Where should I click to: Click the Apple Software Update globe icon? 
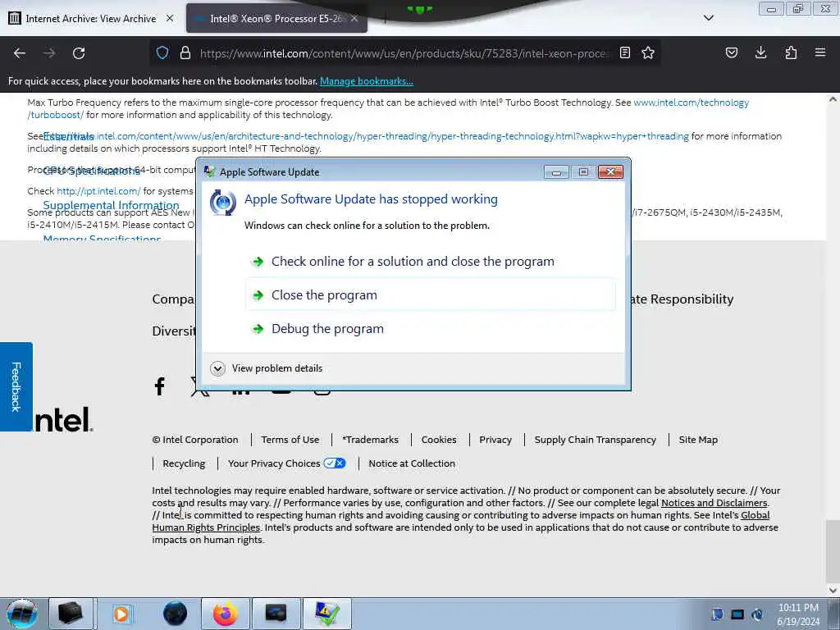[x=223, y=203]
